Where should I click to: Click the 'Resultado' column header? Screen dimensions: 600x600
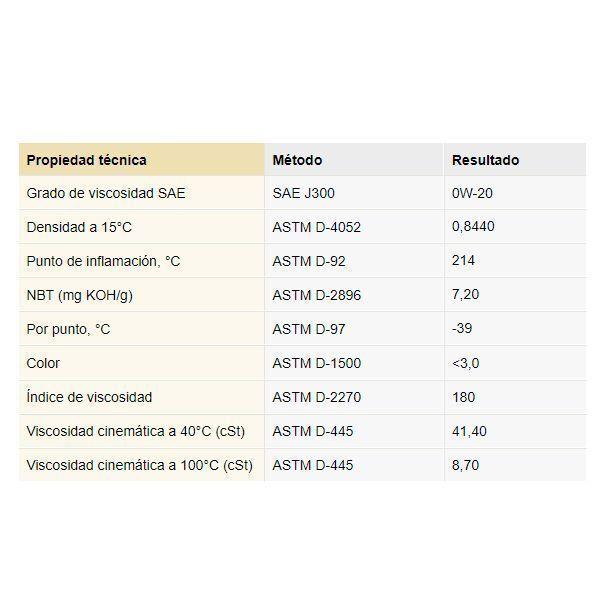(515, 160)
